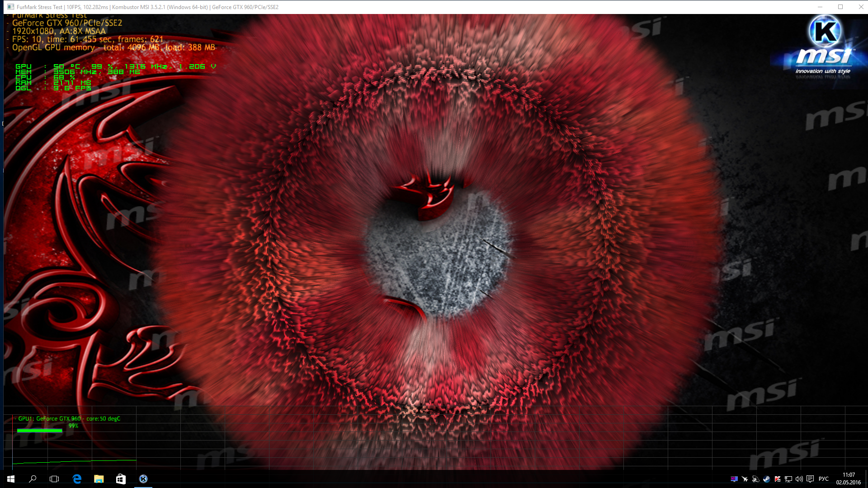
Task: Click the monitor tray icon showing 60
Action: point(734,479)
